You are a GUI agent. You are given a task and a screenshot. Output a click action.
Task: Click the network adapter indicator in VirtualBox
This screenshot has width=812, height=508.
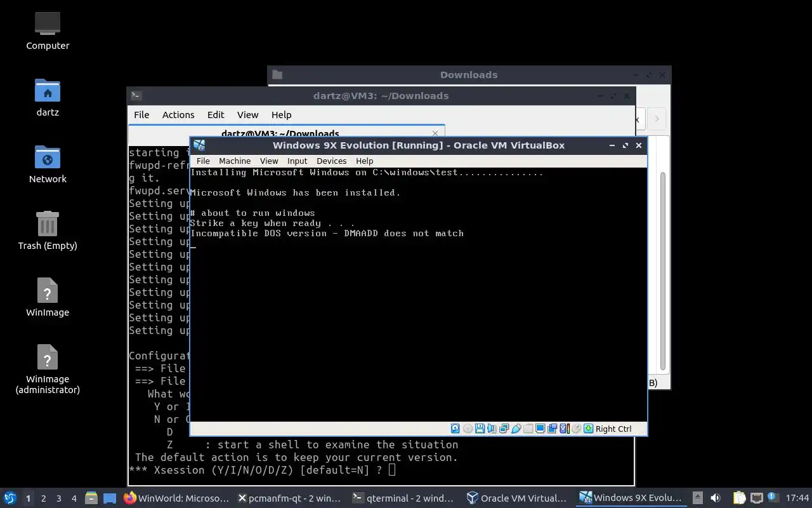click(x=504, y=429)
